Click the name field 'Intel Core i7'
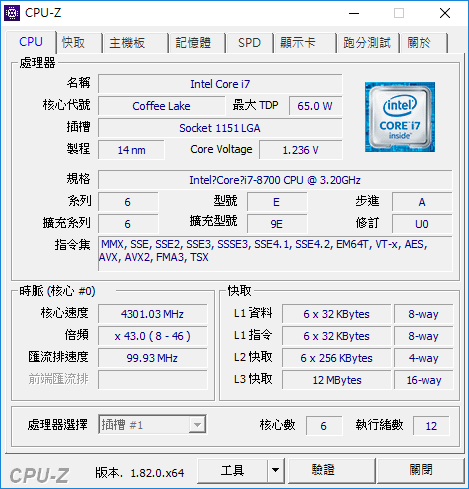Screen dimensions: 469x489 220,84
